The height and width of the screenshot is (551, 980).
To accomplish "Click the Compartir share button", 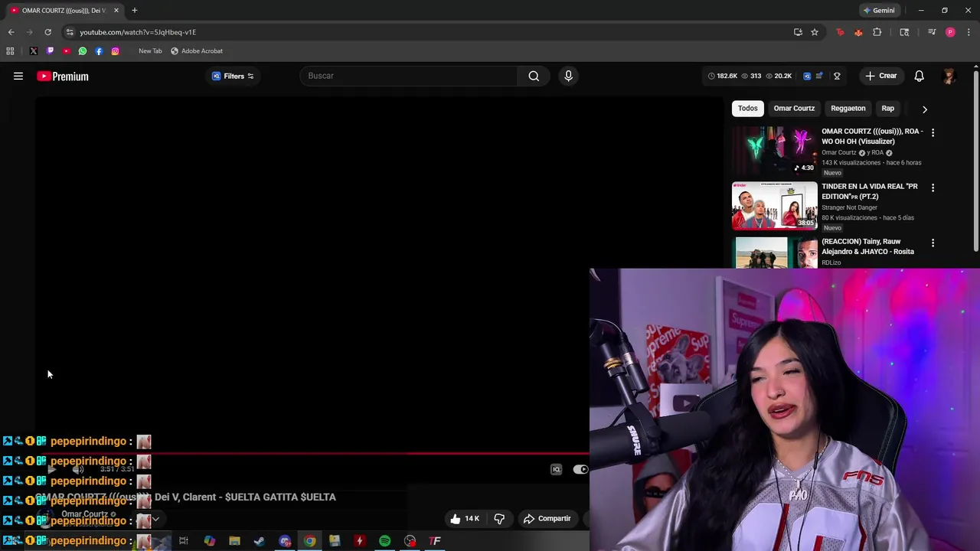I will (547, 519).
